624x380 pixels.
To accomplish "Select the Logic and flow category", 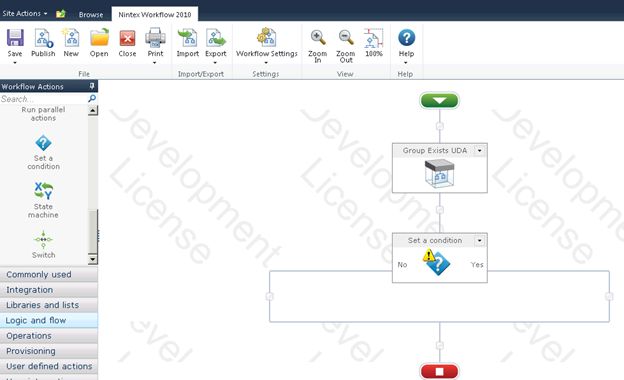I will click(49, 320).
